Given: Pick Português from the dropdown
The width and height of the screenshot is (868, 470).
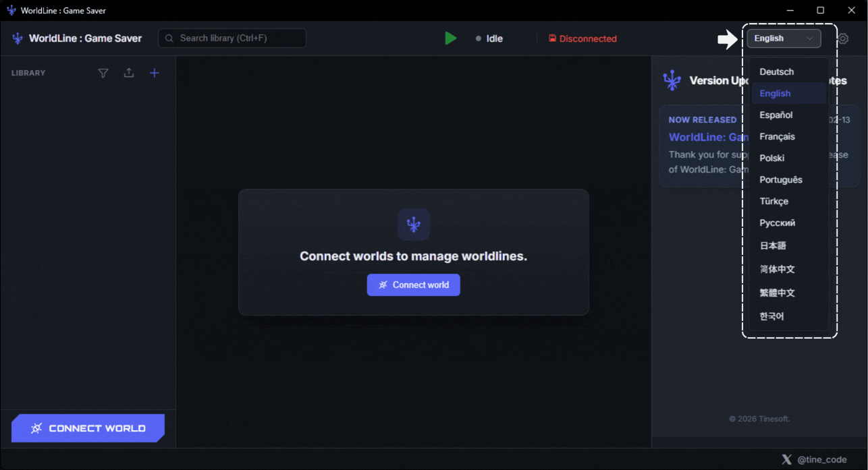Looking at the screenshot, I should [x=789, y=179].
